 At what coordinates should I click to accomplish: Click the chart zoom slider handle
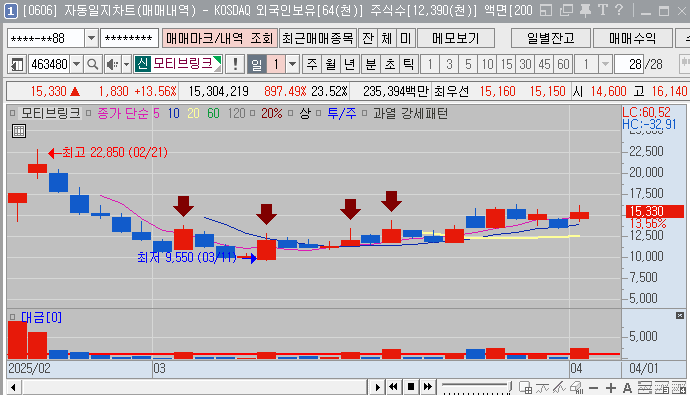(x=510, y=387)
